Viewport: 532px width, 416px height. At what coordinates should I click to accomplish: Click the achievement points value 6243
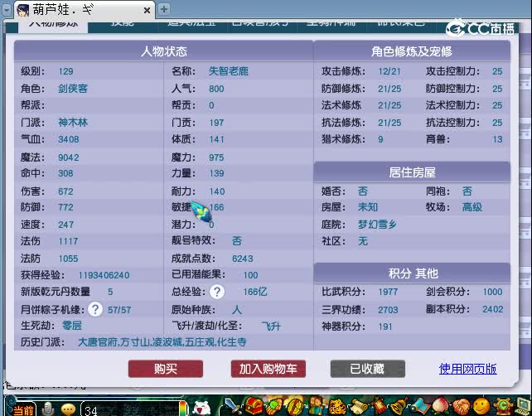tap(242, 259)
